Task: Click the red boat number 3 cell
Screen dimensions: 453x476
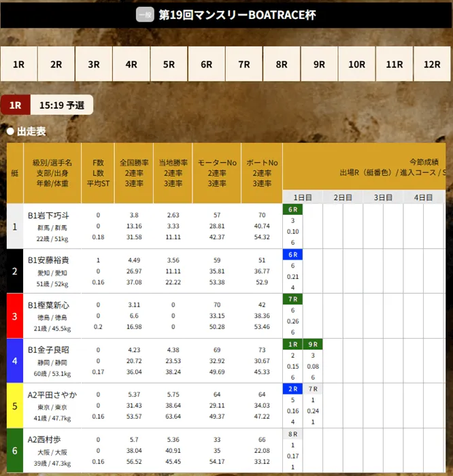Action: point(15,316)
